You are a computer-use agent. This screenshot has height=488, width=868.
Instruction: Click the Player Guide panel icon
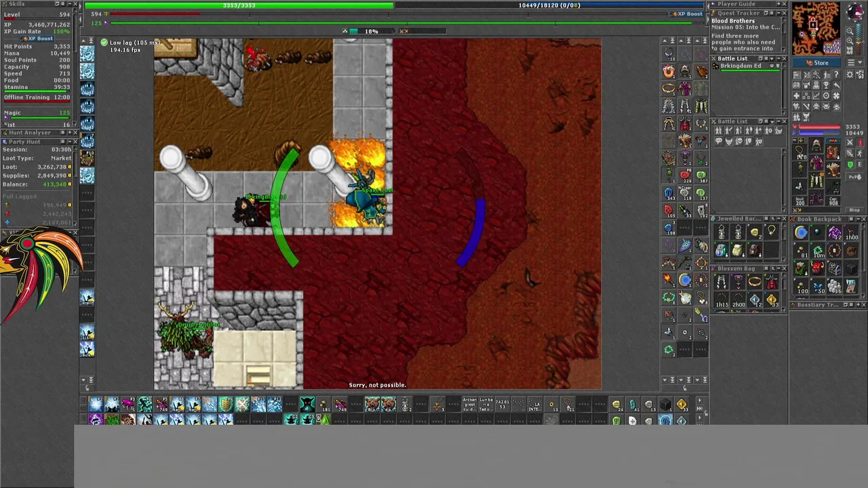click(x=713, y=4)
